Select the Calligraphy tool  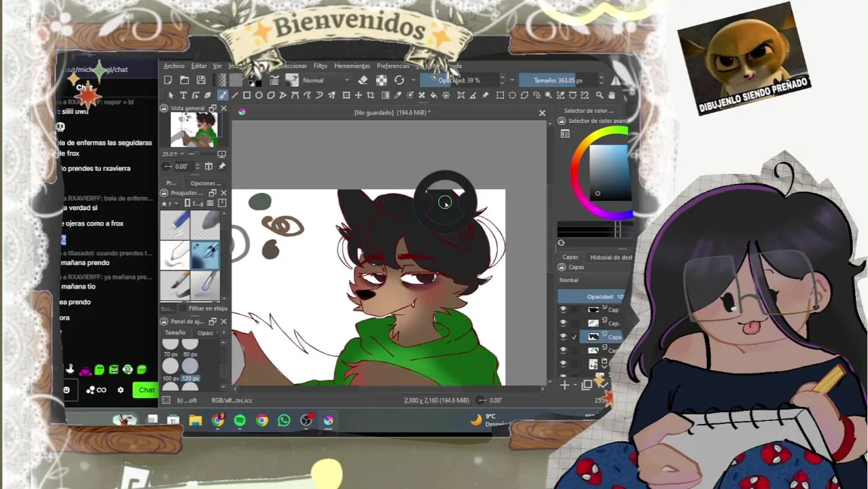207,95
